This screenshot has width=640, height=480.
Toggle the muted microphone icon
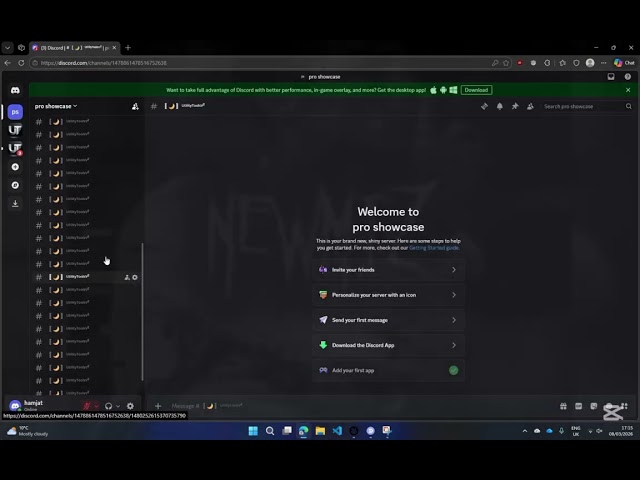[x=87, y=406]
